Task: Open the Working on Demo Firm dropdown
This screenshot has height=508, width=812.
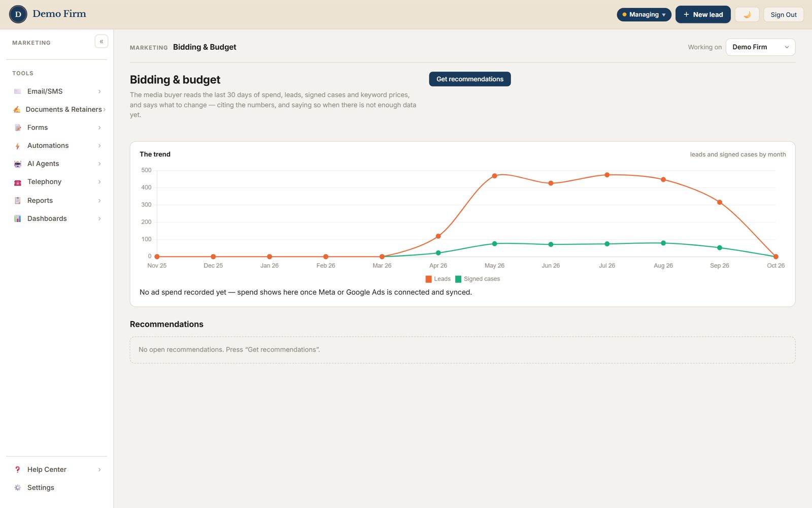Action: [760, 47]
